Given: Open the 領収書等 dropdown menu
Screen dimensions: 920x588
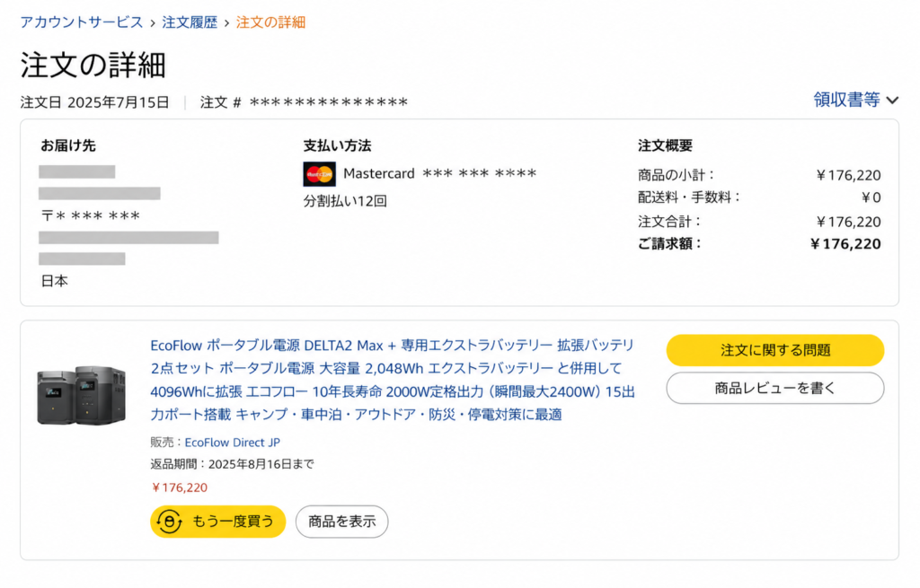Looking at the screenshot, I should [x=855, y=100].
